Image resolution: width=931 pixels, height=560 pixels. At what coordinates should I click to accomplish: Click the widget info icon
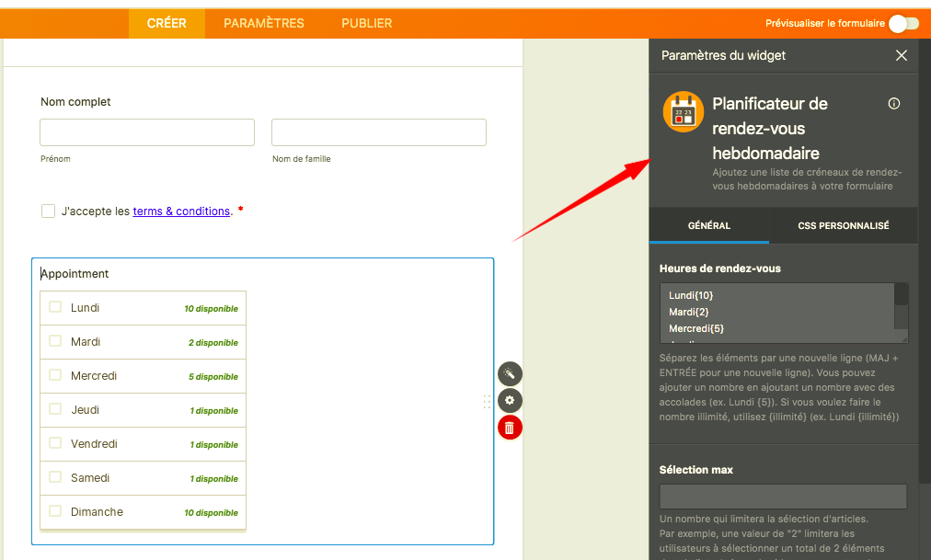tap(893, 104)
